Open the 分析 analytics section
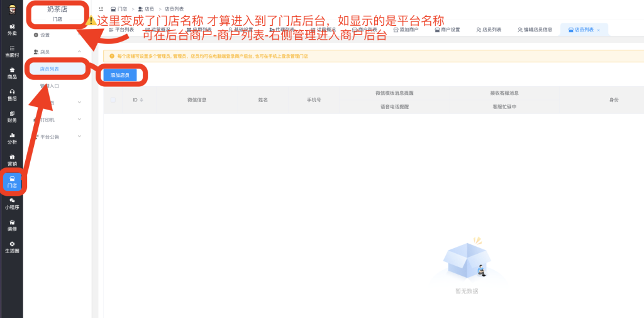This screenshot has height=318, width=644. click(x=11, y=138)
